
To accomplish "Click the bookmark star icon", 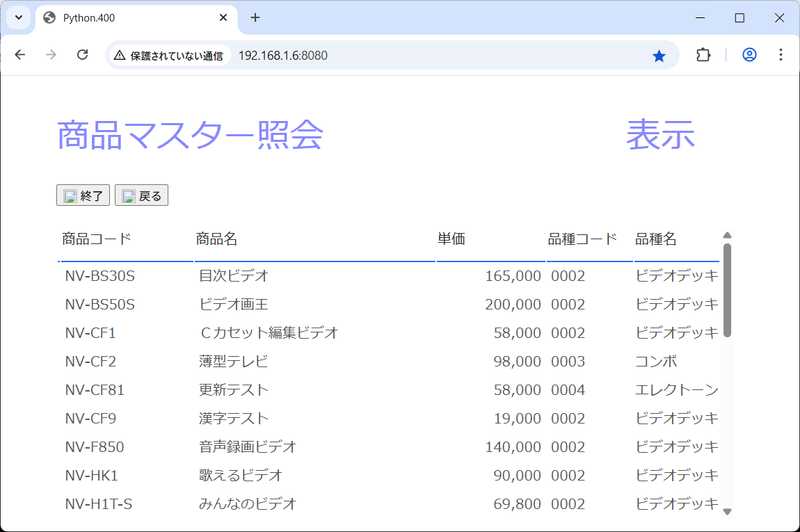I will pos(659,54).
